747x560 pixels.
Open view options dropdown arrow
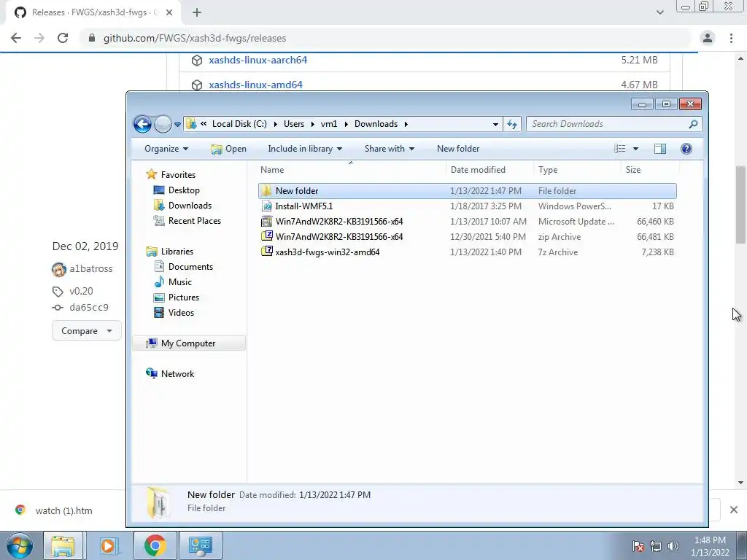635,149
